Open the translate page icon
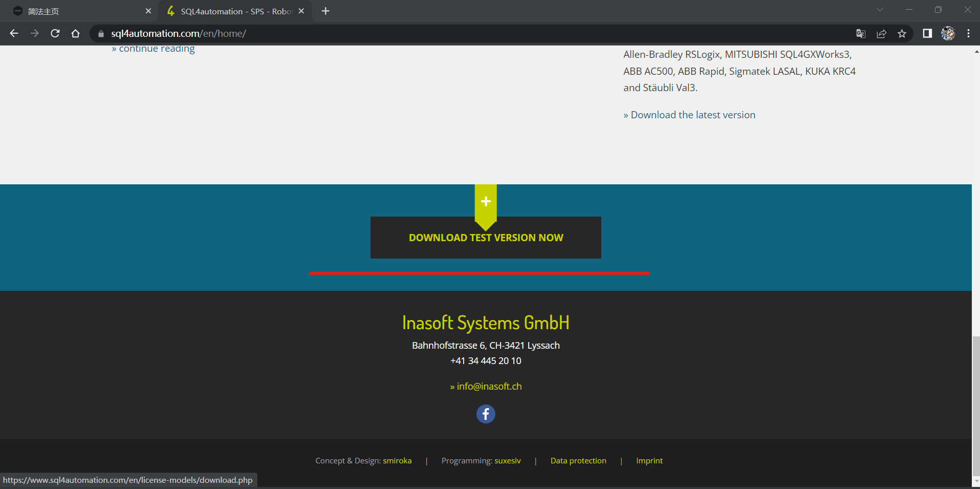The height and width of the screenshot is (489, 980). [861, 34]
